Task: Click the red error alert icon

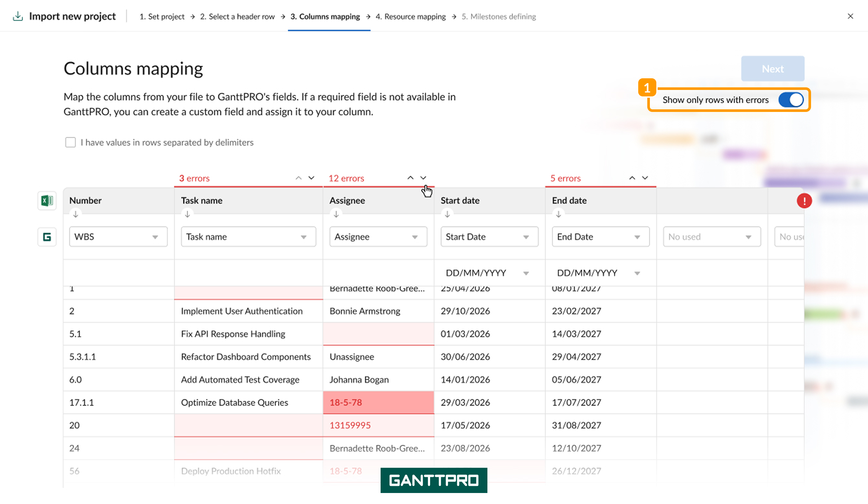Action: coord(804,200)
